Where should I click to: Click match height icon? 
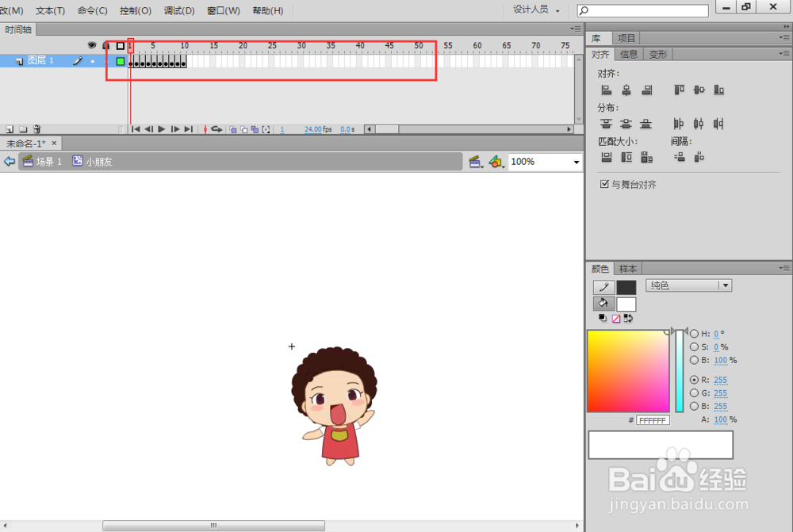click(x=626, y=157)
